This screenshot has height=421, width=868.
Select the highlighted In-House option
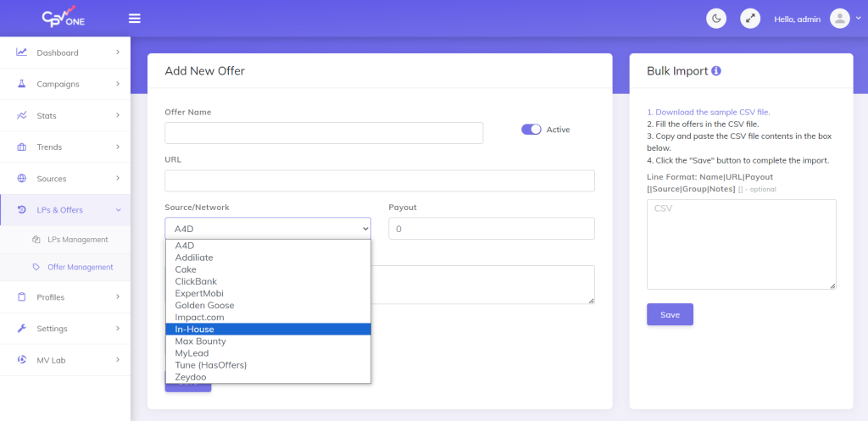click(x=268, y=330)
